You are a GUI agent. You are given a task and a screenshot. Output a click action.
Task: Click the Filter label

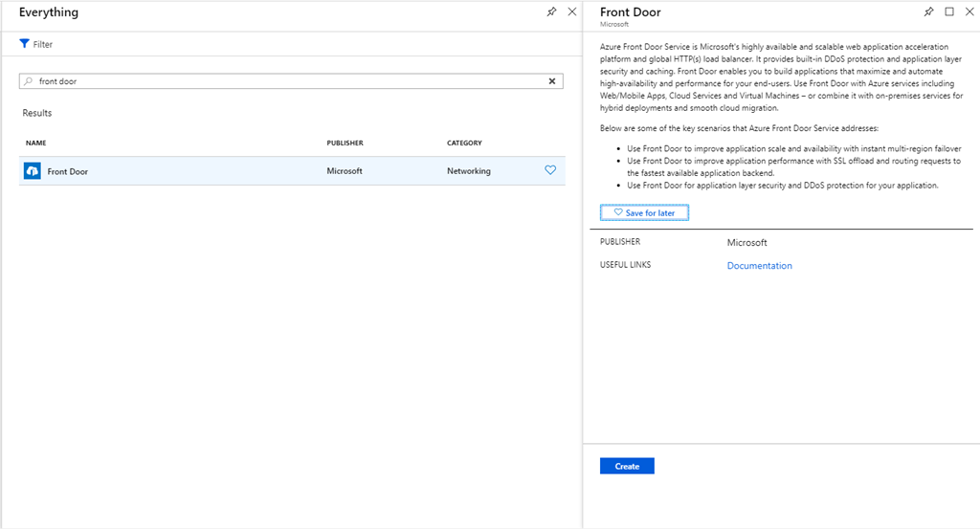[x=42, y=44]
